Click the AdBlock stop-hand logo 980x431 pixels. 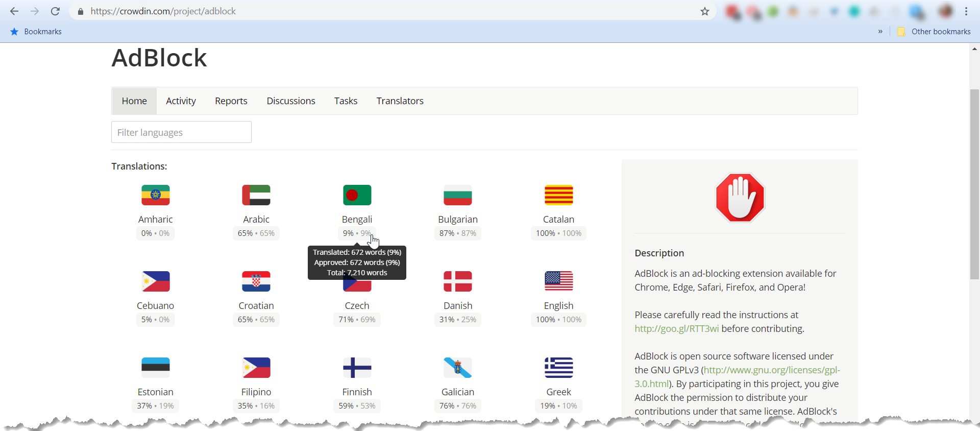point(740,198)
